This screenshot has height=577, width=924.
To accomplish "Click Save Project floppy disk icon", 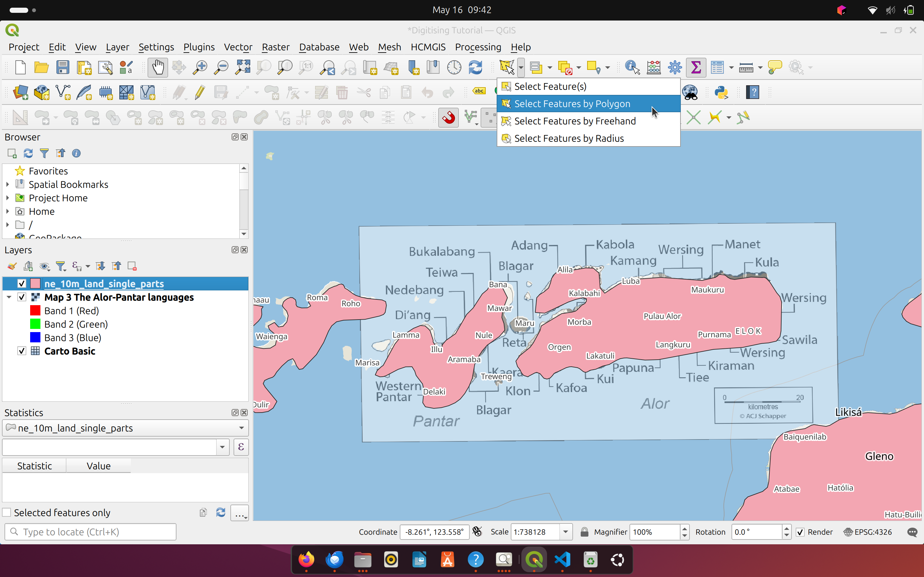I will (63, 68).
